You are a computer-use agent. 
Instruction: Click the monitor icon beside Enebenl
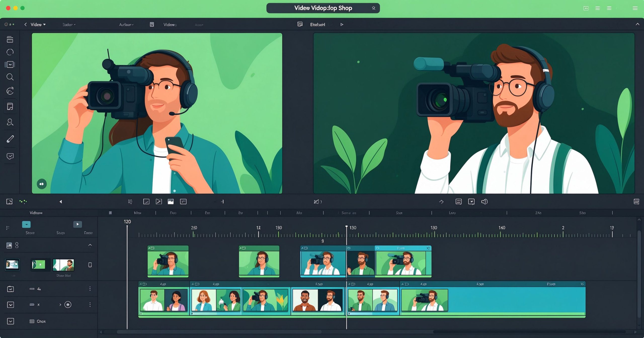pyautogui.click(x=300, y=24)
